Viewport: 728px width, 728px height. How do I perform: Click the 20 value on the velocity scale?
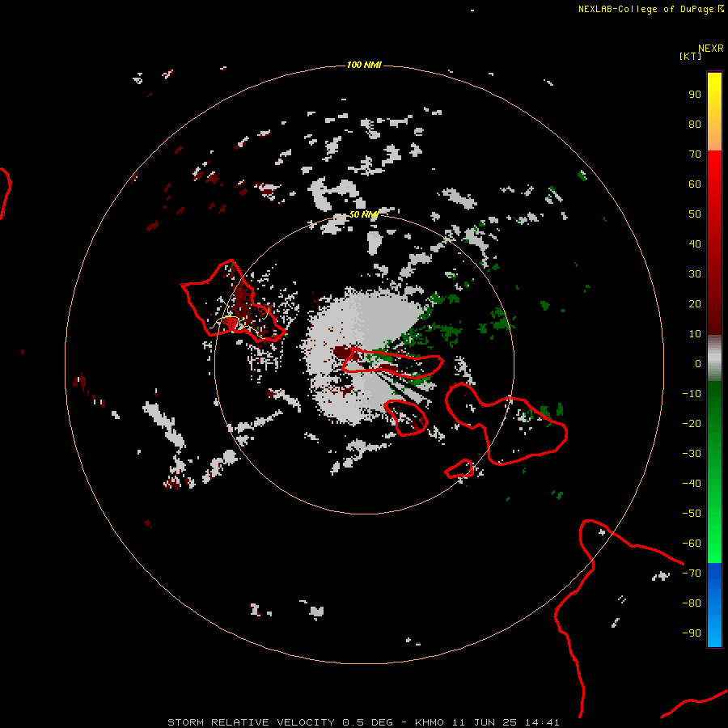(x=695, y=304)
